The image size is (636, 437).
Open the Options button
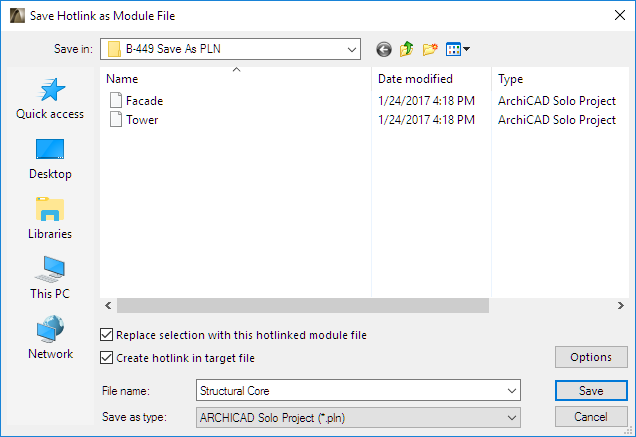591,357
